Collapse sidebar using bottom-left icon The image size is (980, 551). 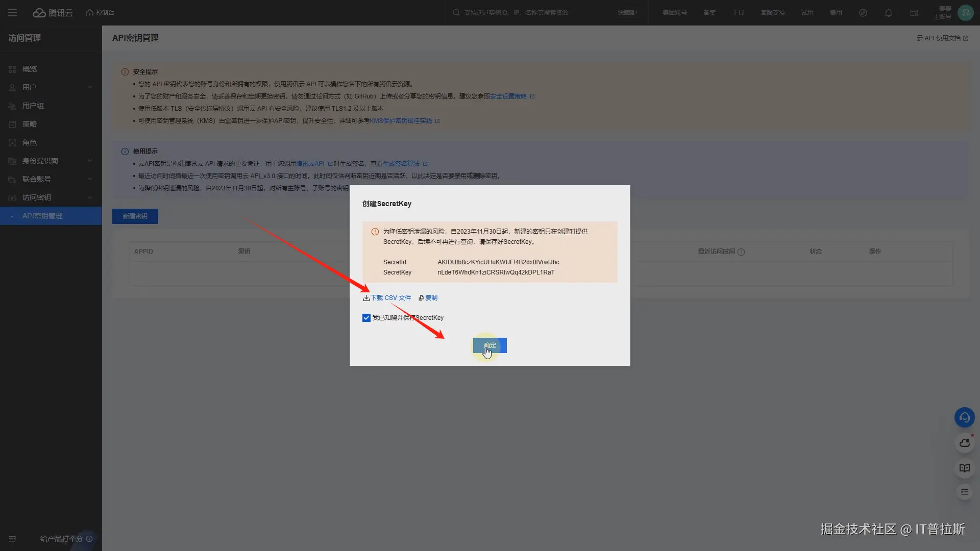(12, 539)
